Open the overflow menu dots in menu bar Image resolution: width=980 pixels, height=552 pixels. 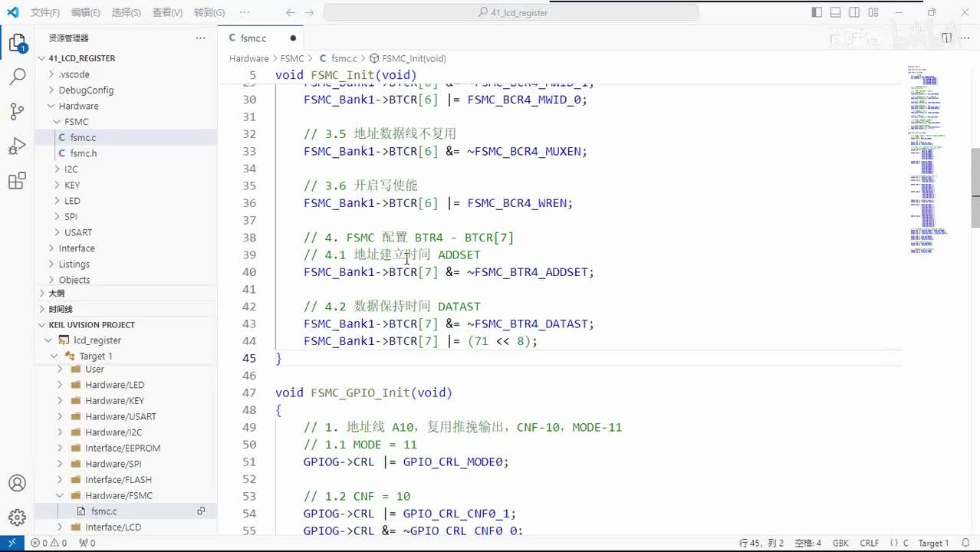pos(245,12)
